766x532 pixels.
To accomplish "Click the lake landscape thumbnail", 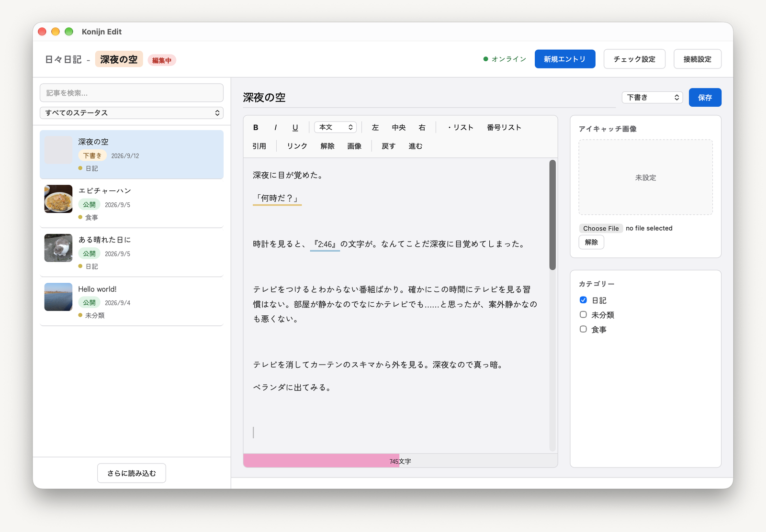I will click(58, 297).
